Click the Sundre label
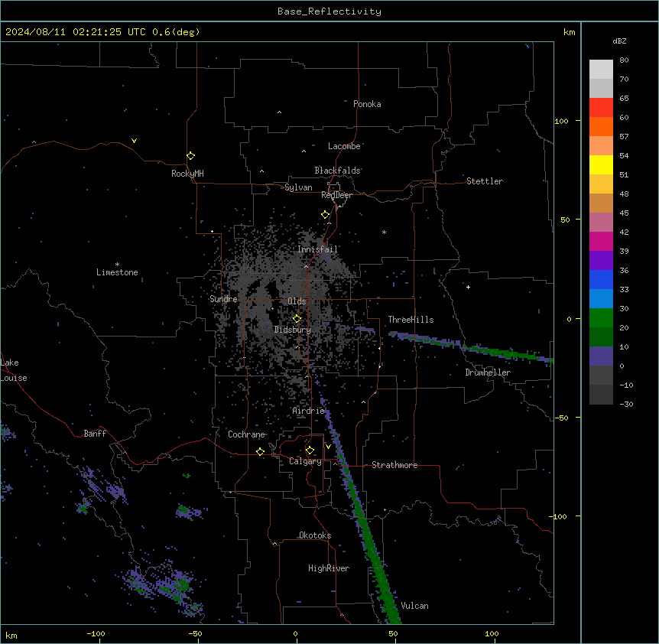The image size is (659, 644). click(x=223, y=299)
